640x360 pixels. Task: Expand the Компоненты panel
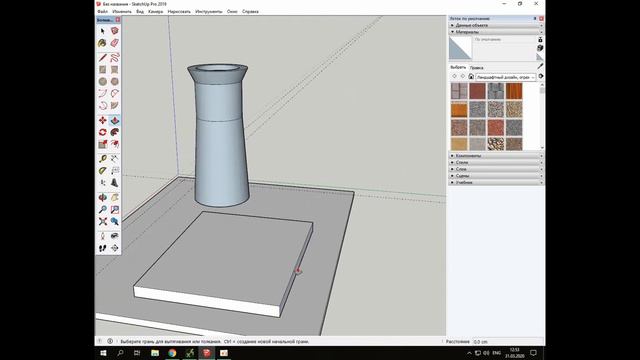pos(496,156)
